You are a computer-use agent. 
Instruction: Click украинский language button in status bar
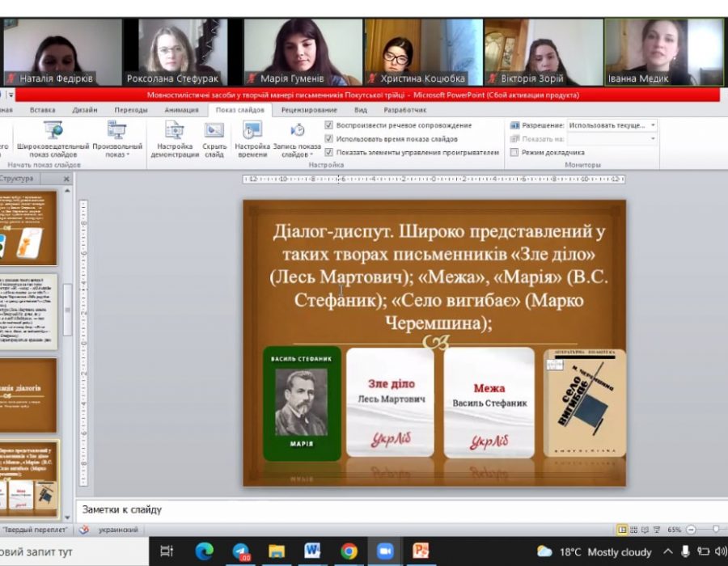117,530
